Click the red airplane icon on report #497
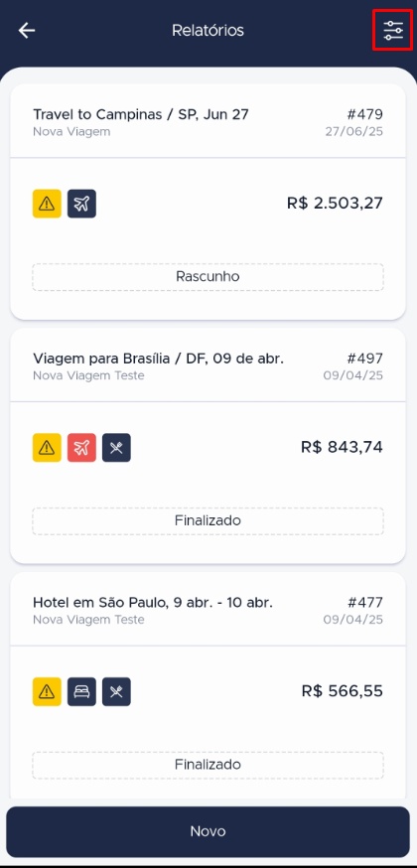This screenshot has height=868, width=417. point(81,448)
